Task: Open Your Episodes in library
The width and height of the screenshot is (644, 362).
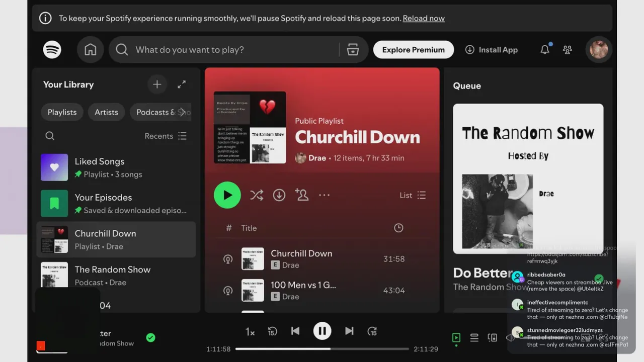Action: pyautogui.click(x=116, y=204)
